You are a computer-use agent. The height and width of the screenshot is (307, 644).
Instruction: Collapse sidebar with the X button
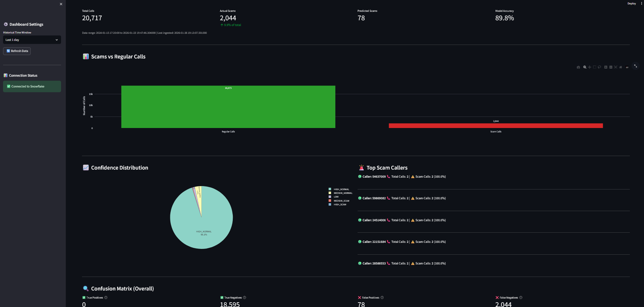tap(61, 4)
